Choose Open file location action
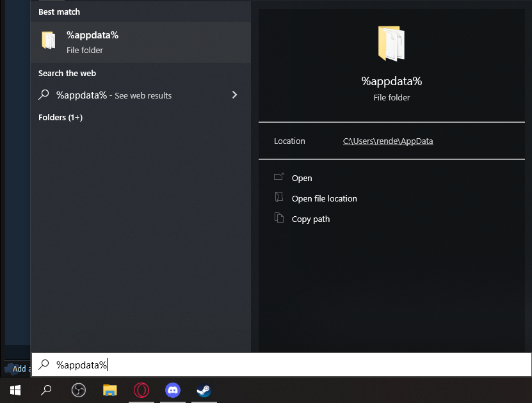Image resolution: width=532 pixels, height=403 pixels. pyautogui.click(x=324, y=199)
